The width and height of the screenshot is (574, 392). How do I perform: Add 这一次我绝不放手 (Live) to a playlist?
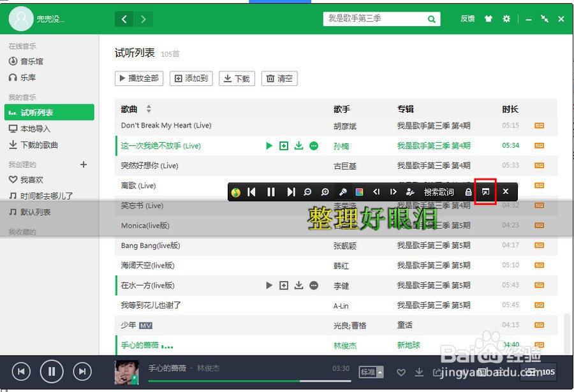pos(284,146)
